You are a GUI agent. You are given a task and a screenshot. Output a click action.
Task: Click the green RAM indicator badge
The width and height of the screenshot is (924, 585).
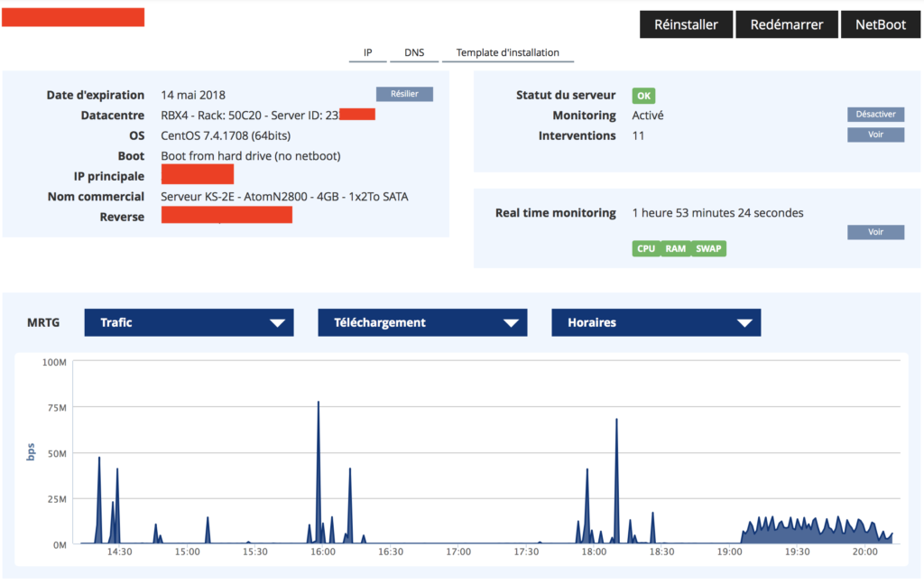point(676,248)
